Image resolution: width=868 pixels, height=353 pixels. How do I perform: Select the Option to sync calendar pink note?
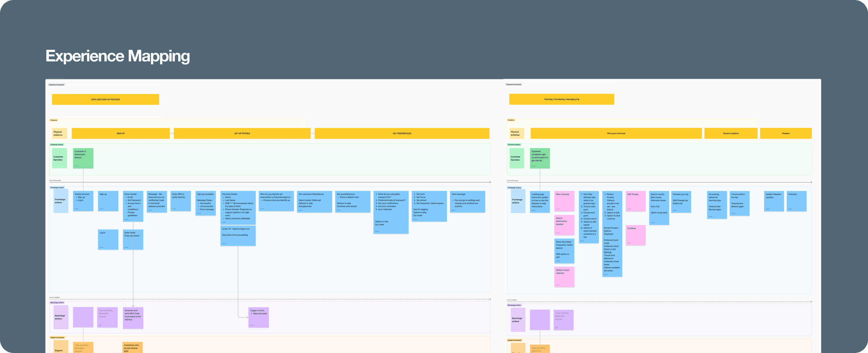point(564,277)
